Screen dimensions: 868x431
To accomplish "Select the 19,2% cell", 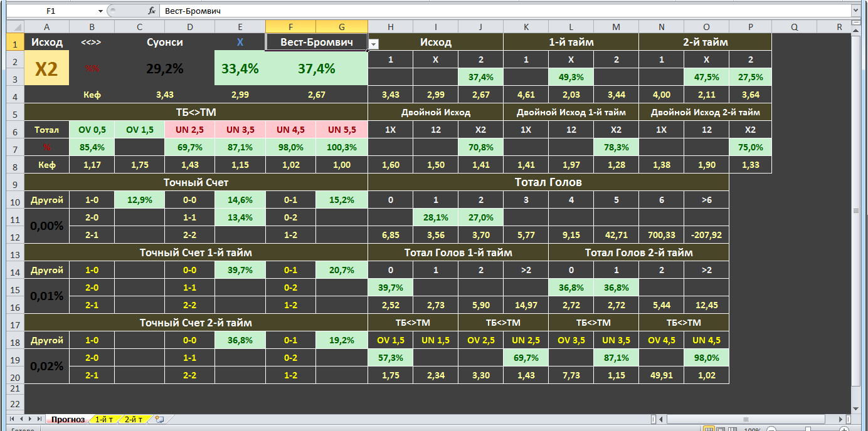I will [x=342, y=340].
